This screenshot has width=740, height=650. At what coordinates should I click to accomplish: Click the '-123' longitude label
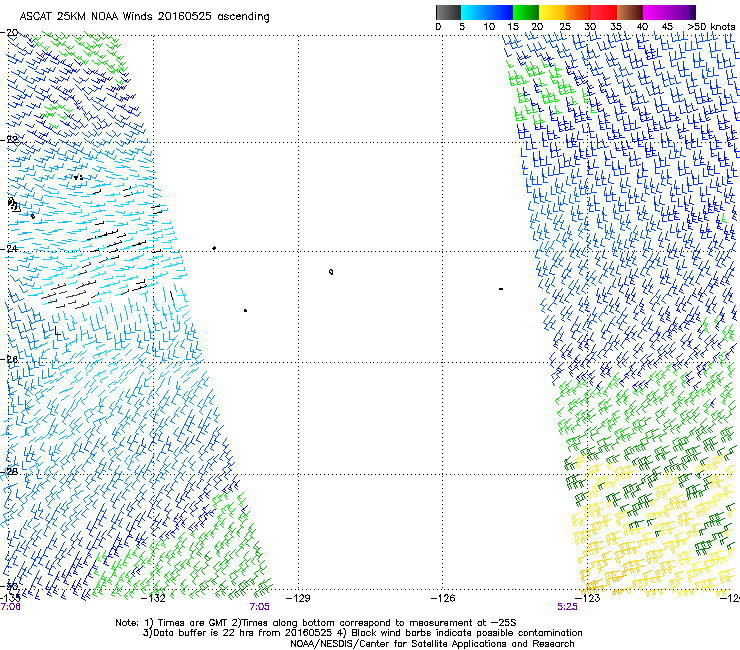(x=588, y=599)
